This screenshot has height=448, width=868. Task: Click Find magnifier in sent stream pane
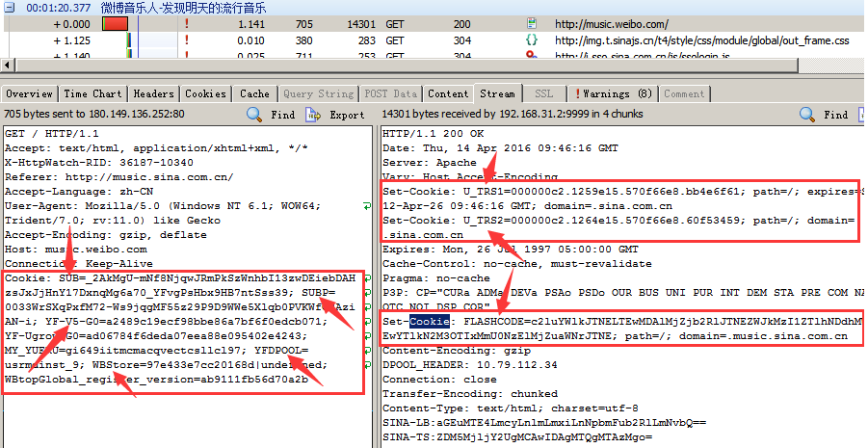coord(255,115)
